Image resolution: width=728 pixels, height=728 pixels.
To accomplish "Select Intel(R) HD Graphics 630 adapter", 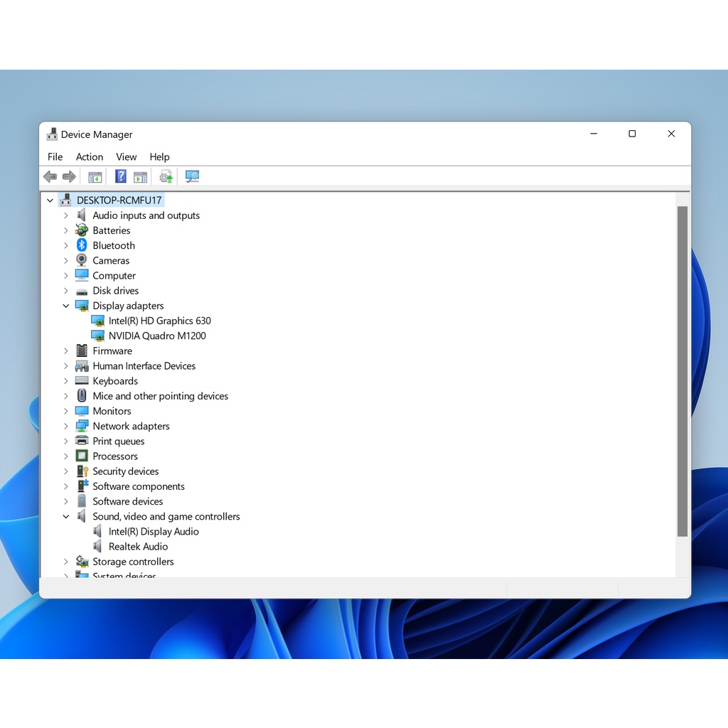I will (159, 321).
